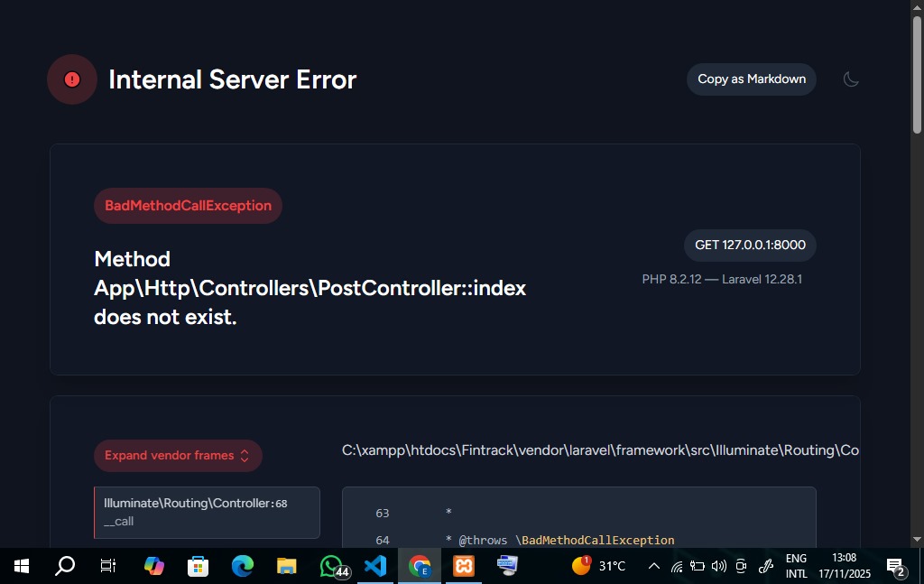Toggle light mode with the moon icon

point(851,79)
